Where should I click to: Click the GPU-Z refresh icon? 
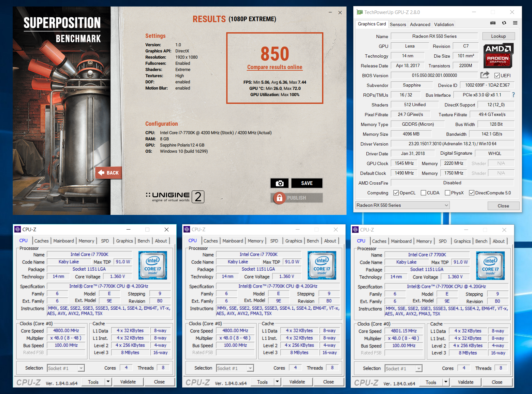point(504,23)
